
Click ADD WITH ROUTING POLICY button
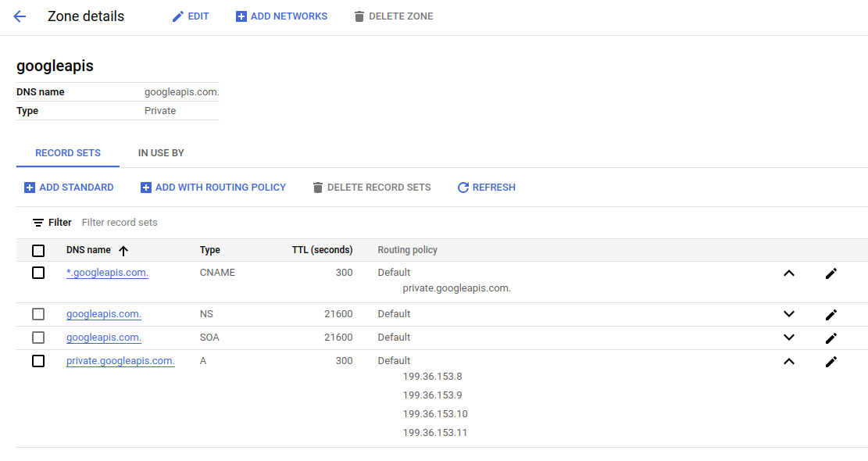tap(213, 188)
